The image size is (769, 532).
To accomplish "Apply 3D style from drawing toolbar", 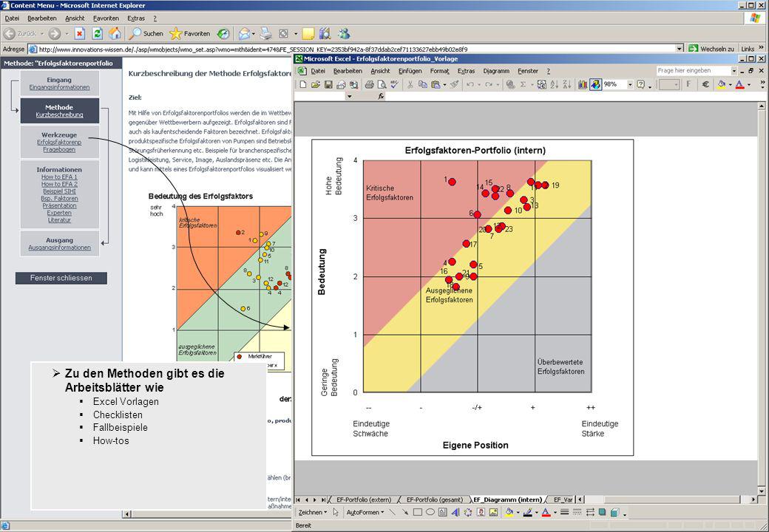I will click(x=614, y=512).
